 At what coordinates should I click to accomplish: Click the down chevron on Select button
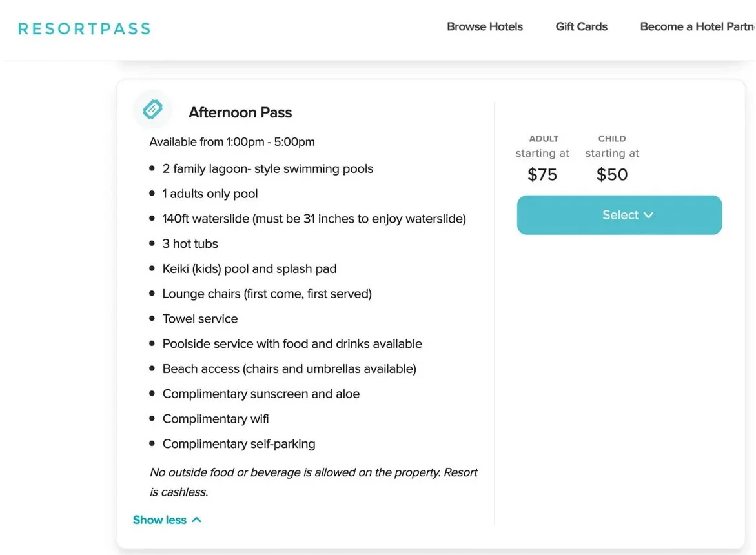click(x=649, y=215)
